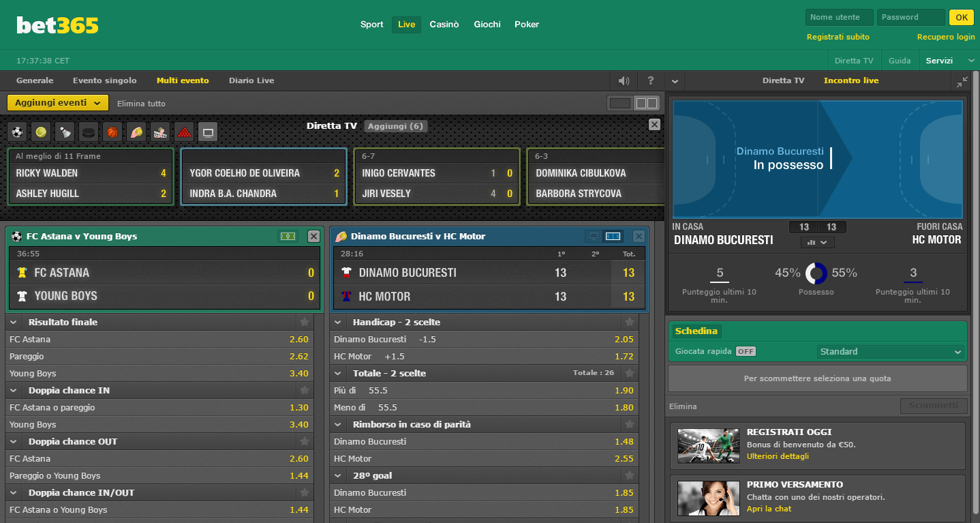Image resolution: width=980 pixels, height=523 pixels.
Task: Open the Casinò section
Action: (x=444, y=25)
